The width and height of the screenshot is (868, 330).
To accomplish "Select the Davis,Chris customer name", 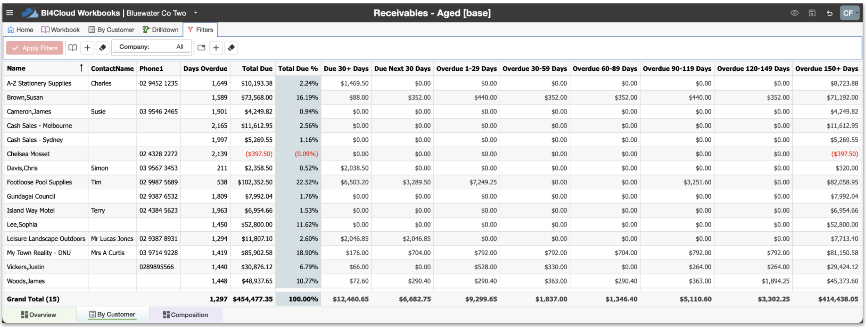I will click(22, 168).
